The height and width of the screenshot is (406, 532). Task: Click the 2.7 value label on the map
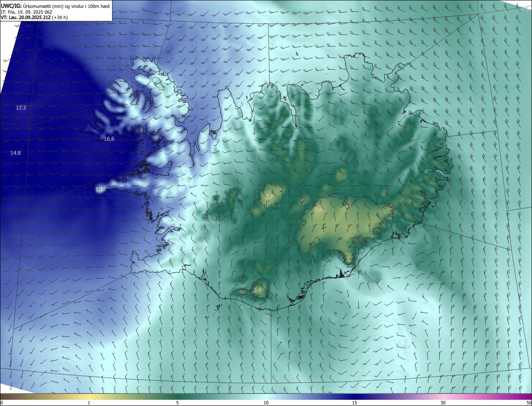[x=269, y=197]
